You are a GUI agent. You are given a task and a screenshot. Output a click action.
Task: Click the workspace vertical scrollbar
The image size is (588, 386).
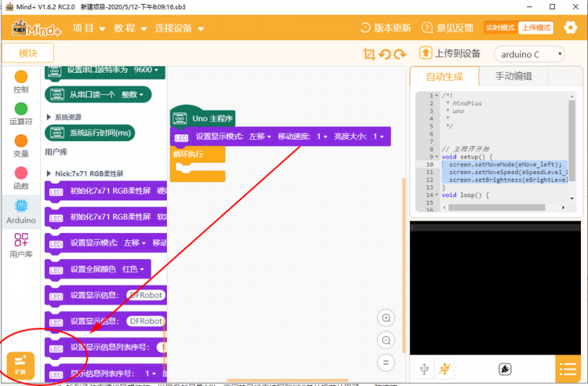coord(404,266)
